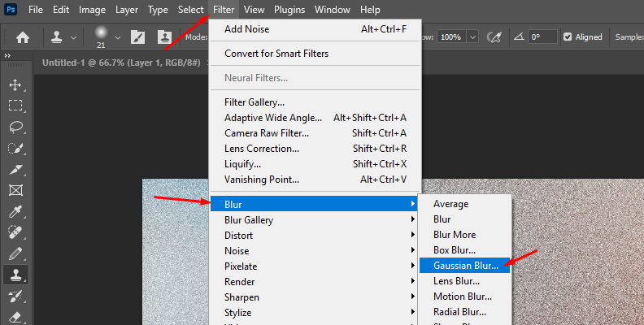This screenshot has width=644, height=325.
Task: Open the Type menu
Action: tap(158, 10)
